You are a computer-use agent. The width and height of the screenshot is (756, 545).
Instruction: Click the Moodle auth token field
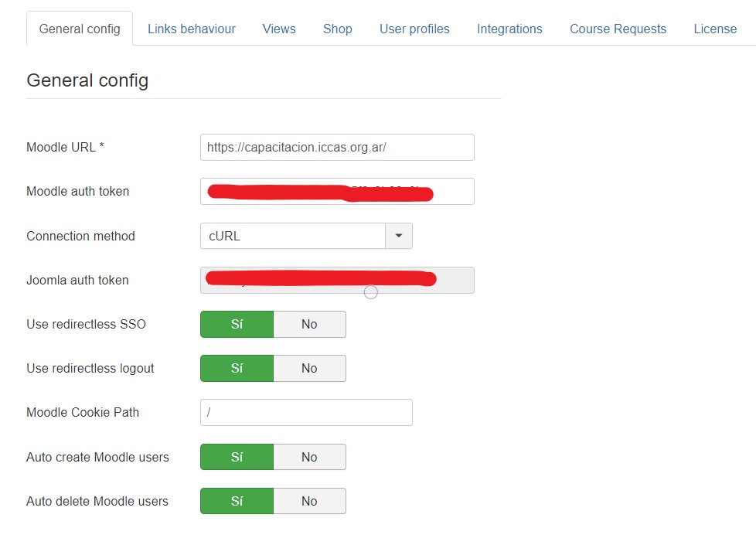(x=336, y=191)
